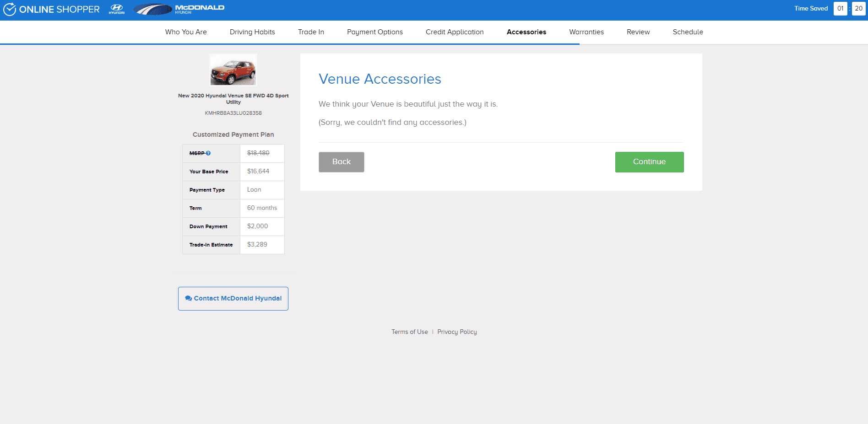The height and width of the screenshot is (424, 868).
Task: Click the Time Saved minutes box 01
Action: tap(840, 9)
